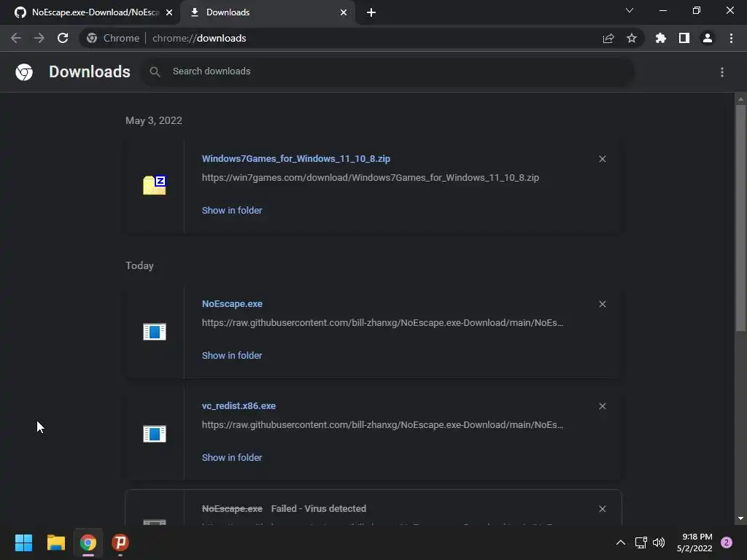The height and width of the screenshot is (560, 747).
Task: Reload the page with the refresh icon
Action: point(63,38)
